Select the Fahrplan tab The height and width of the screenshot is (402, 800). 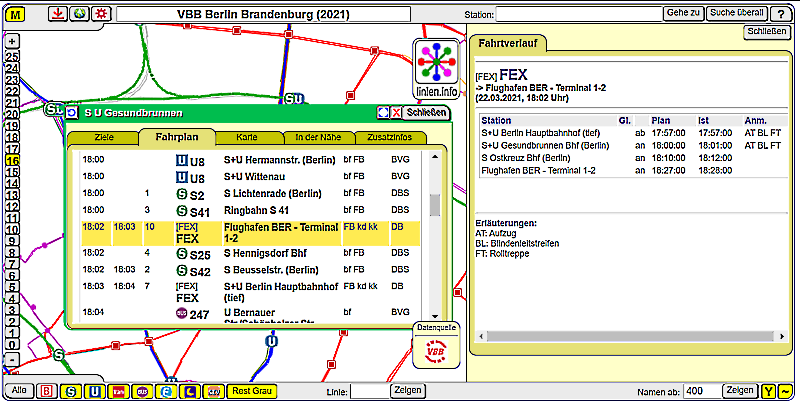(x=177, y=137)
